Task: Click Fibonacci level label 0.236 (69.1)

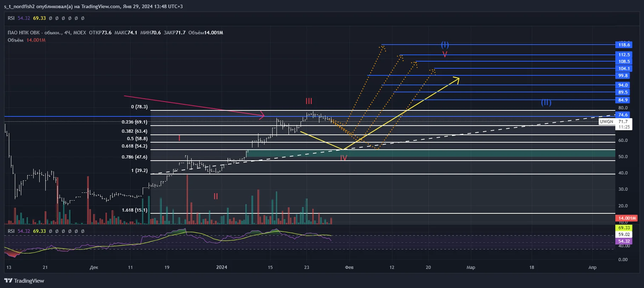Action: (x=135, y=122)
